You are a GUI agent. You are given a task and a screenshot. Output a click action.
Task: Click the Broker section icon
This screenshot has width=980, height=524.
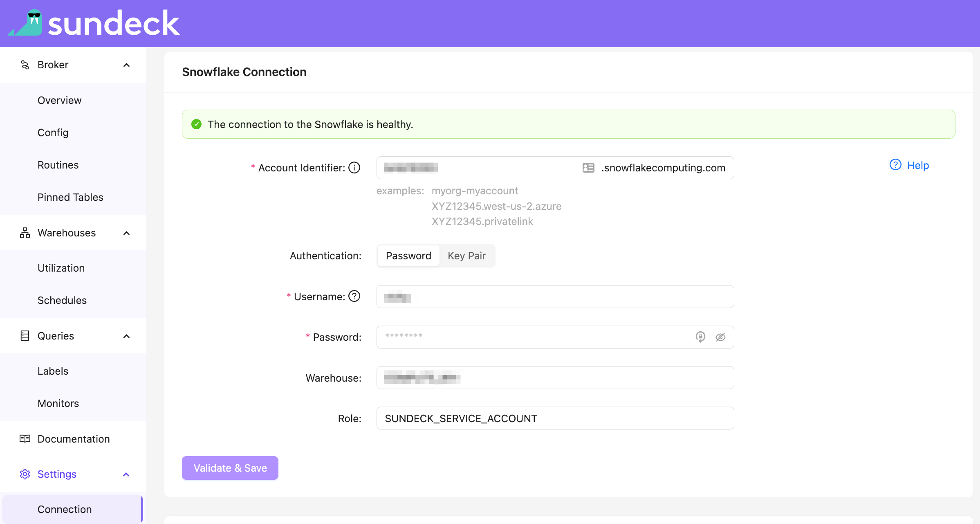(25, 65)
